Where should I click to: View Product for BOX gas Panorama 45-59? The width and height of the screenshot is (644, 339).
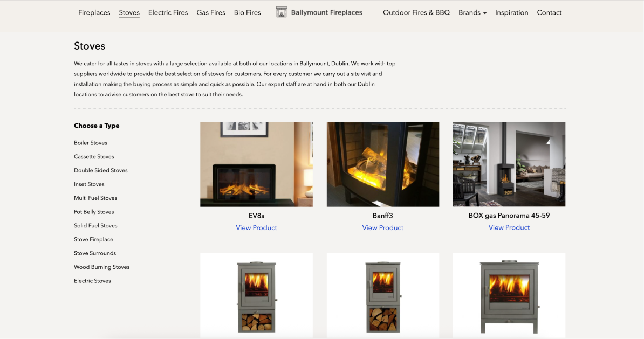509,227
